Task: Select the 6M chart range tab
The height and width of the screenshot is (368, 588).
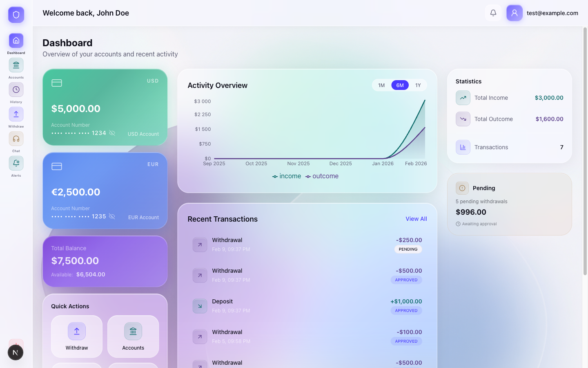Action: [x=400, y=85]
